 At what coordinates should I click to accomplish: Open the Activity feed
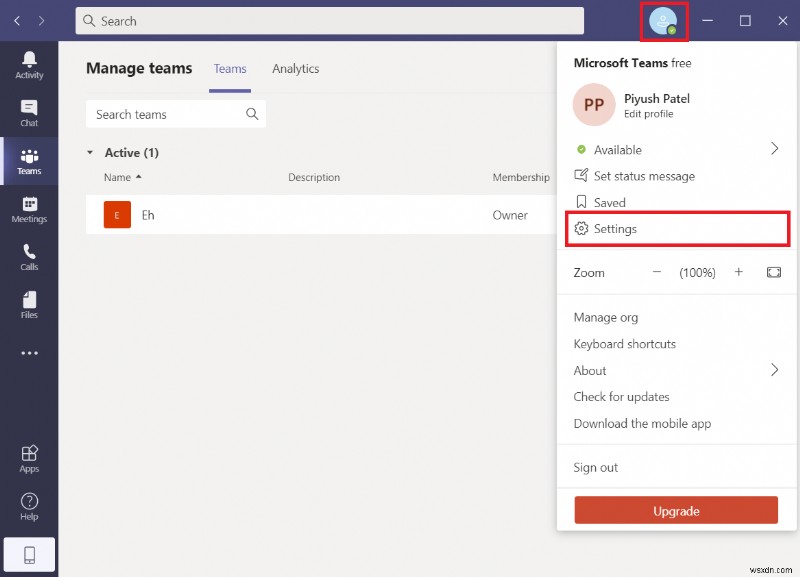pos(29,64)
